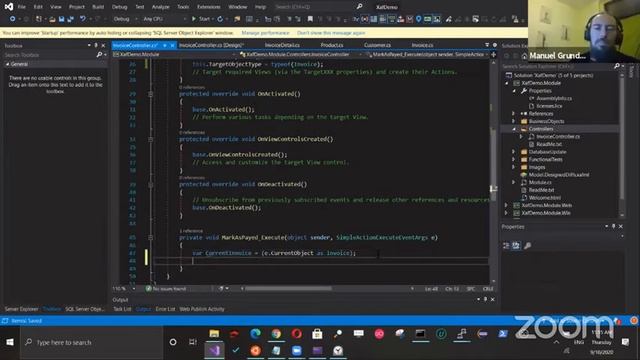Click the Navigate Backward toolbar icon
This screenshot has width=640, height=360.
tap(12, 19)
